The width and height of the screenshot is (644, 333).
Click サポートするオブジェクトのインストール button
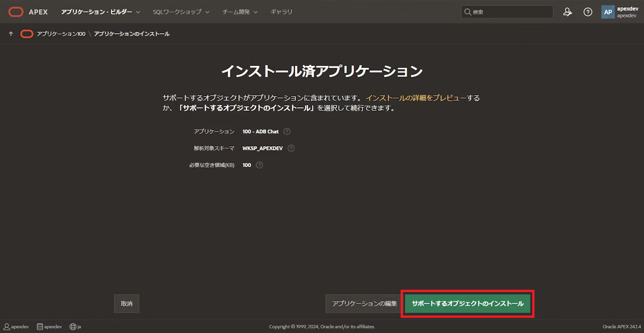(x=467, y=304)
